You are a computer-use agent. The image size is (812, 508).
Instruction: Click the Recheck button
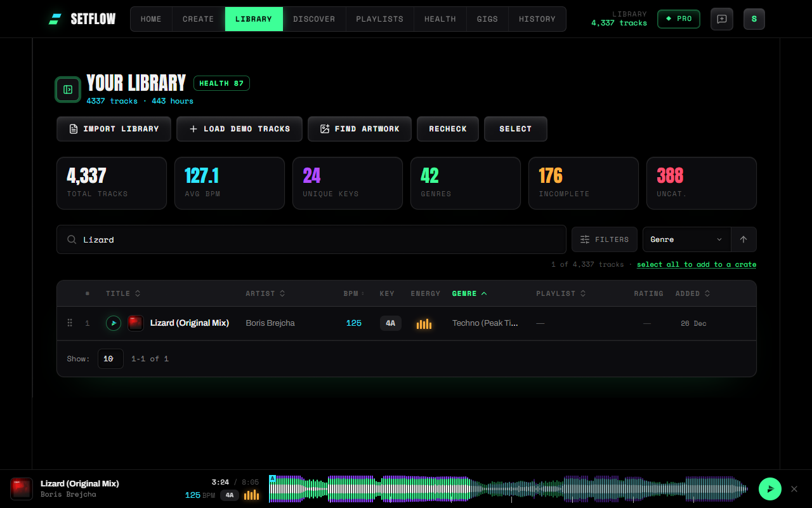448,129
